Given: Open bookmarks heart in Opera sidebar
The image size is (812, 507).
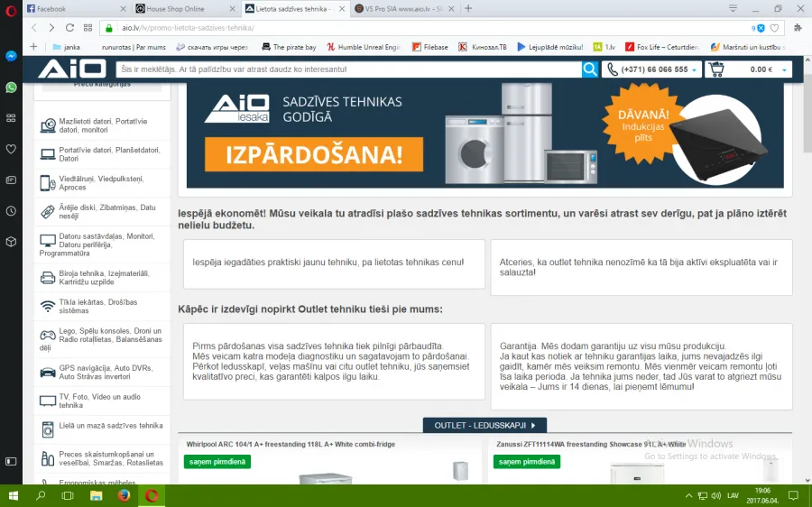Looking at the screenshot, I should click(x=11, y=149).
